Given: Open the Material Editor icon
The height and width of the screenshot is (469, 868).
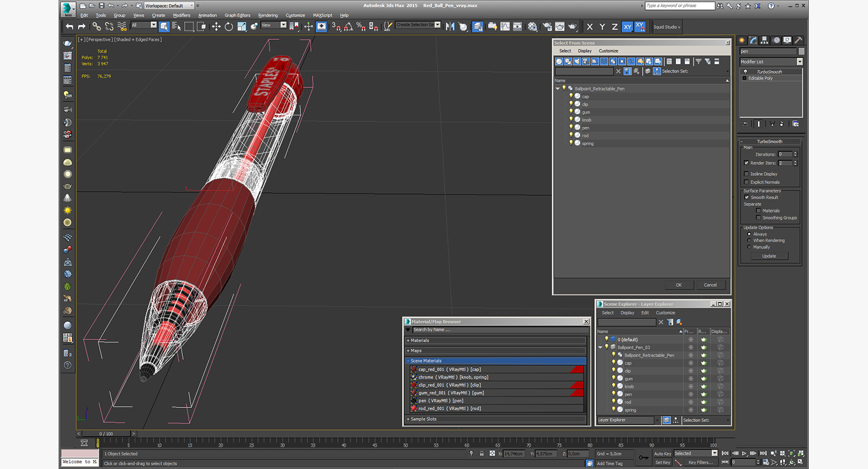Looking at the screenshot, I should pyautogui.click(x=533, y=26).
